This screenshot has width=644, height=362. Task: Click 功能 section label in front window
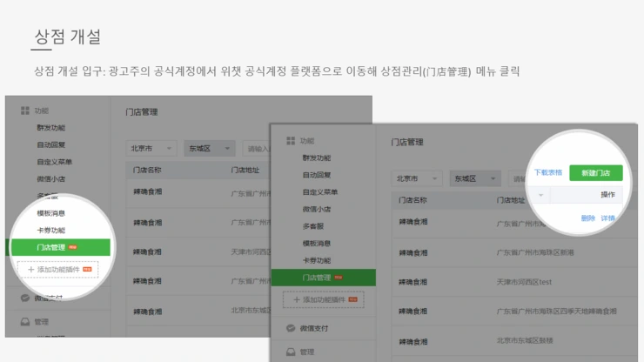[x=307, y=141]
